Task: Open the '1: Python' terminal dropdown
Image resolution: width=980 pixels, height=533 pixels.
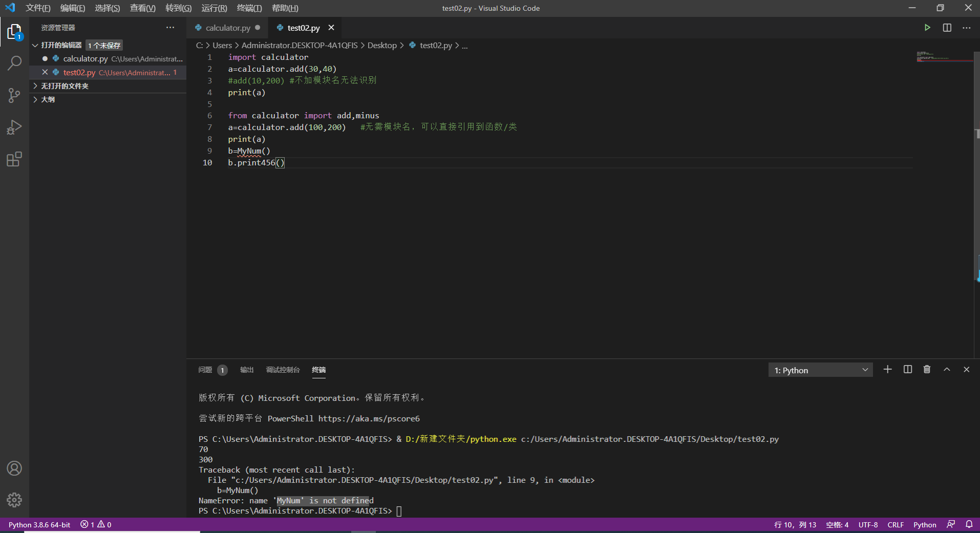Action: point(820,370)
